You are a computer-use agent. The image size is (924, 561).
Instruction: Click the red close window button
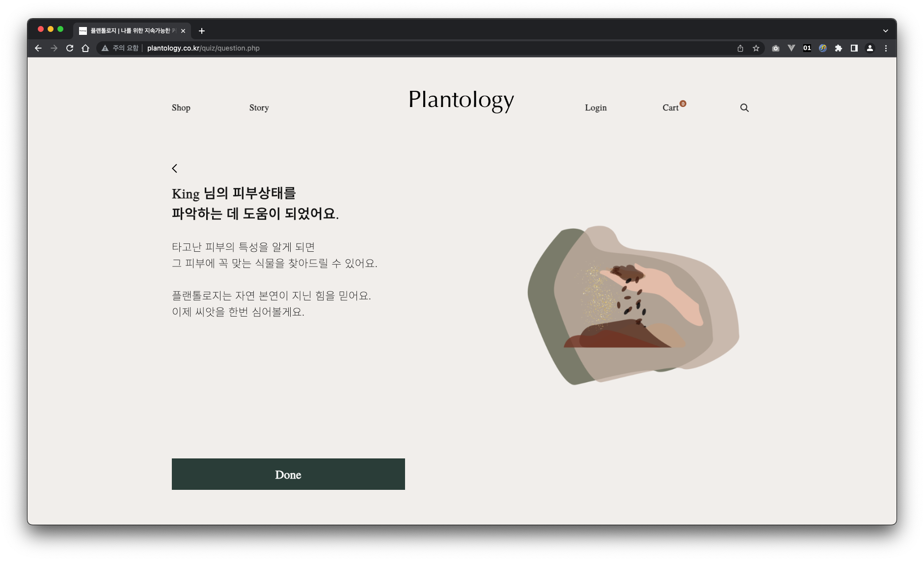[41, 29]
